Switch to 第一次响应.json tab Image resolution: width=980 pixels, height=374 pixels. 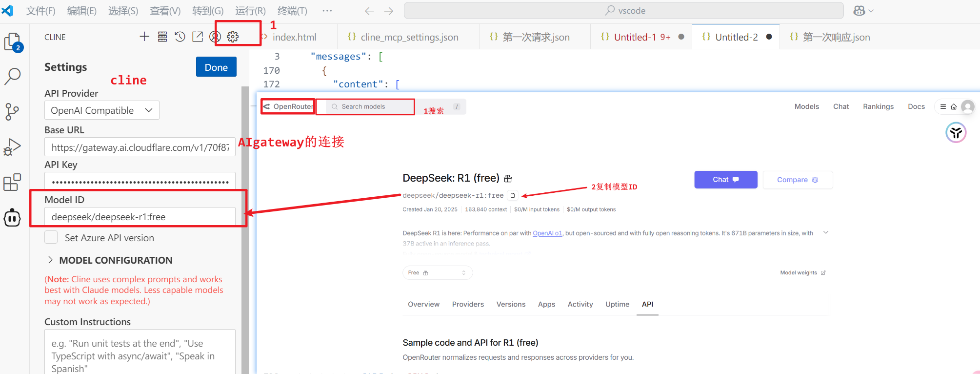click(836, 37)
